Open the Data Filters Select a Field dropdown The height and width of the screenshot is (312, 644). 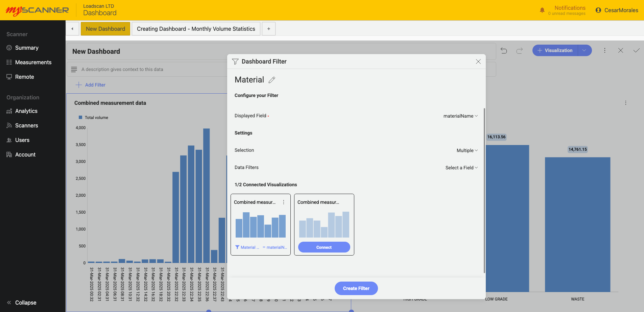(461, 168)
